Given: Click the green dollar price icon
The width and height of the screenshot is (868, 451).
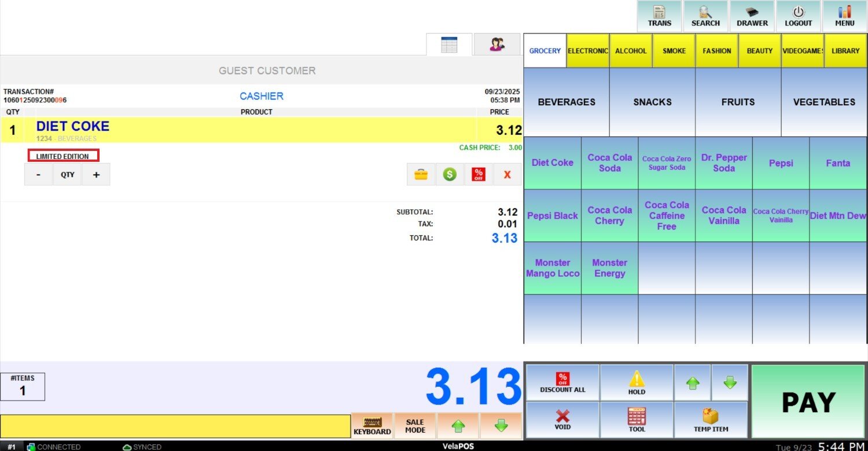Looking at the screenshot, I should [450, 174].
